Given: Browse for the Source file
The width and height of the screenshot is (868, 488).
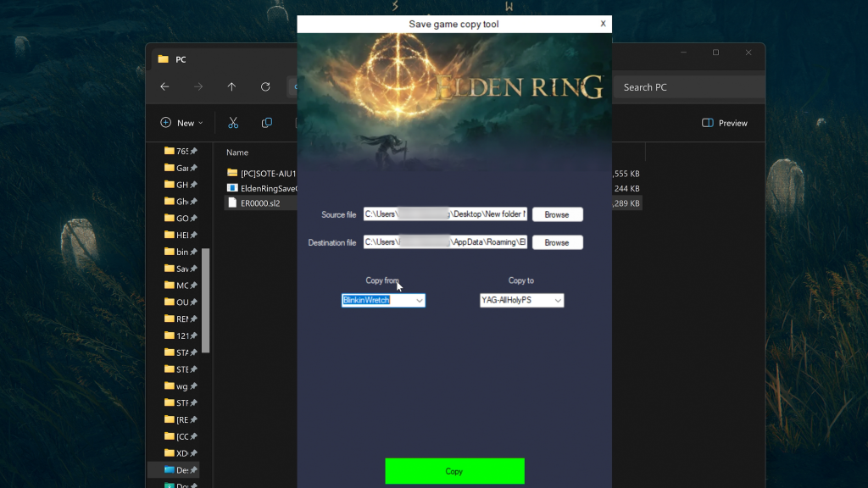Looking at the screenshot, I should pyautogui.click(x=557, y=215).
